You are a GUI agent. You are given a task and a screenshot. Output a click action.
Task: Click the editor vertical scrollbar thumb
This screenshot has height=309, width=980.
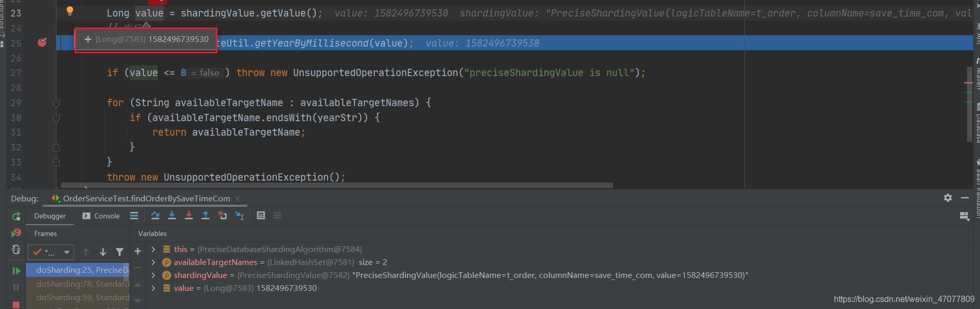click(x=969, y=104)
